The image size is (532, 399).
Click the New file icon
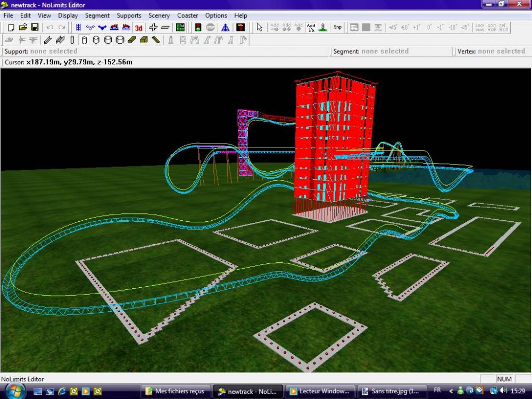pyautogui.click(x=11, y=27)
